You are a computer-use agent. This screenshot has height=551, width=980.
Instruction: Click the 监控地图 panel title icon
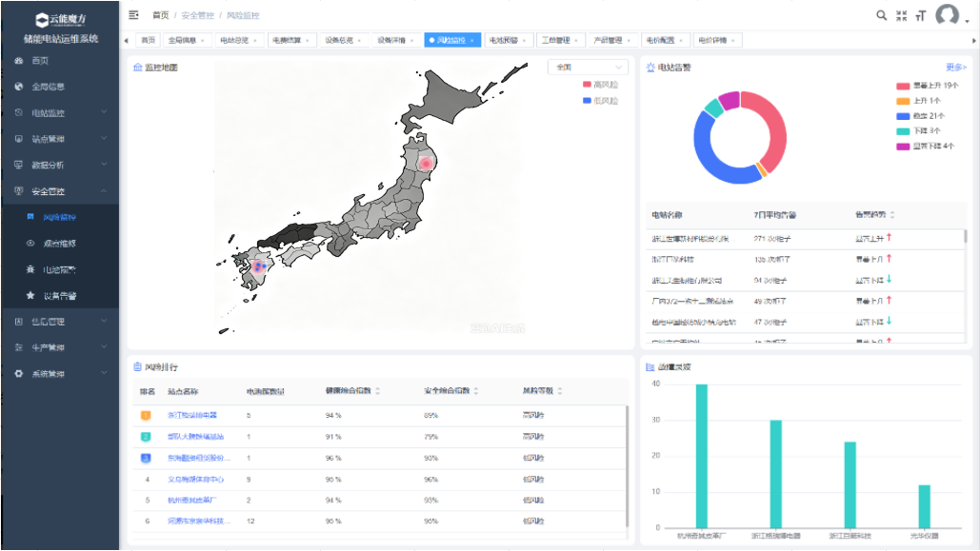(137, 67)
